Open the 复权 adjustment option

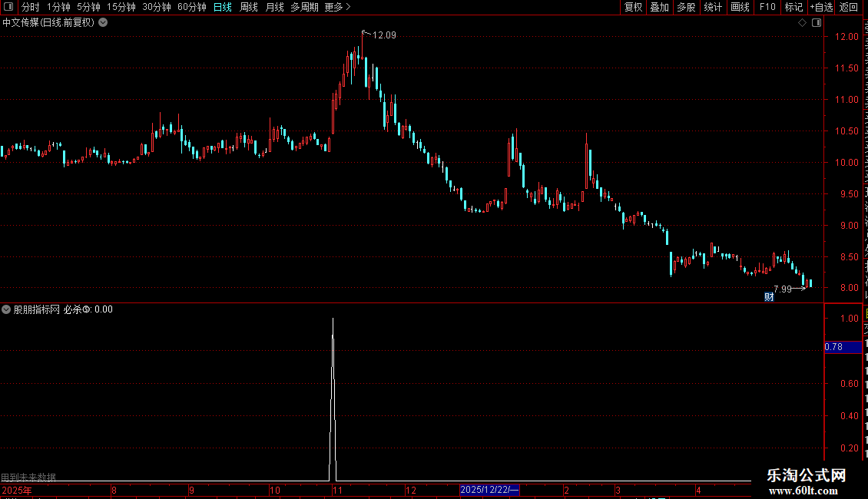pyautogui.click(x=633, y=7)
